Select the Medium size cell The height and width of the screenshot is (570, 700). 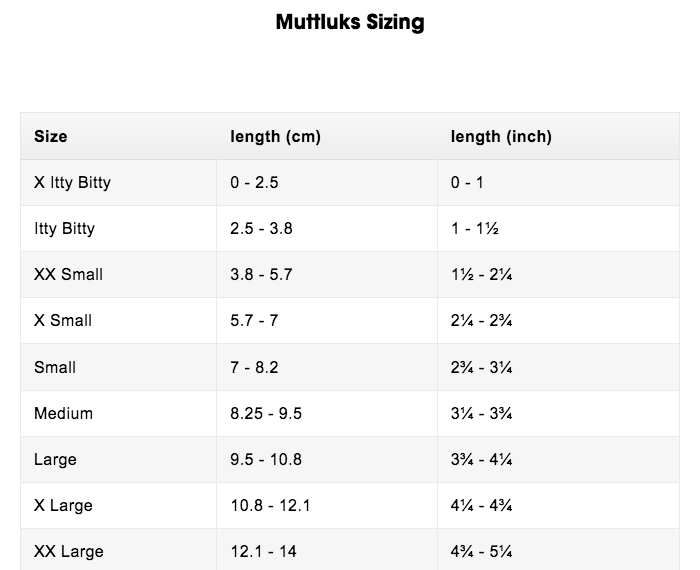(x=63, y=413)
